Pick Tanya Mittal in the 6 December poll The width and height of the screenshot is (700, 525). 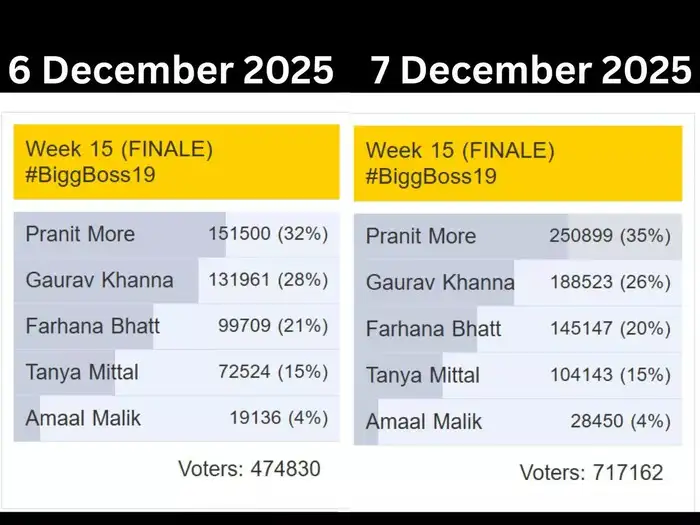(82, 372)
